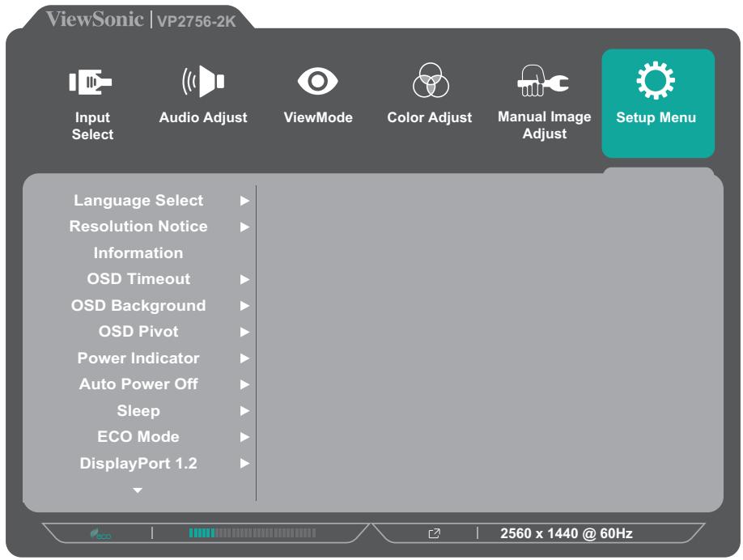Expand Auto Power Off arrow
The height and width of the screenshot is (560, 743).
[x=244, y=384]
